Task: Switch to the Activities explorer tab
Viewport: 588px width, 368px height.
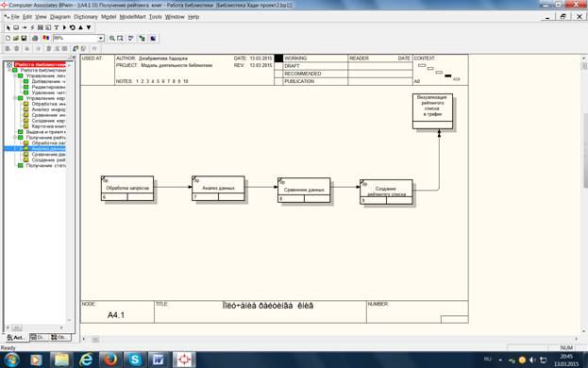Action: tap(16, 337)
